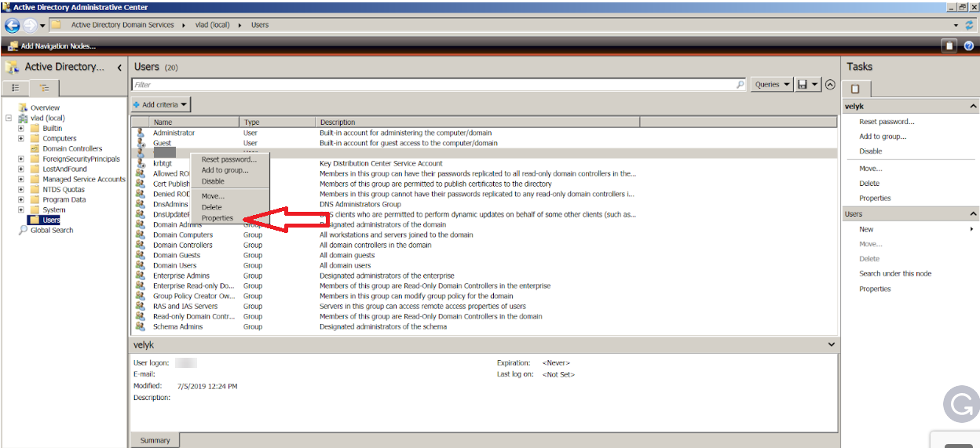Click Properties under Users section in Tasks
980x448 pixels.
tap(875, 289)
